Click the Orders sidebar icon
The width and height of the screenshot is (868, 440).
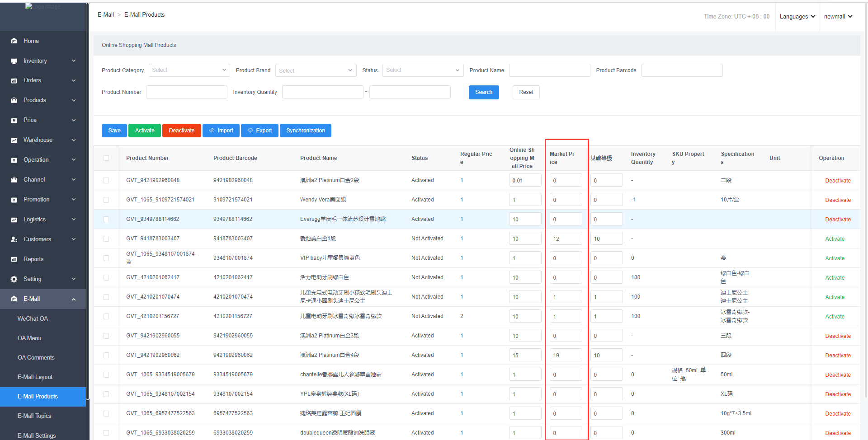tap(14, 81)
